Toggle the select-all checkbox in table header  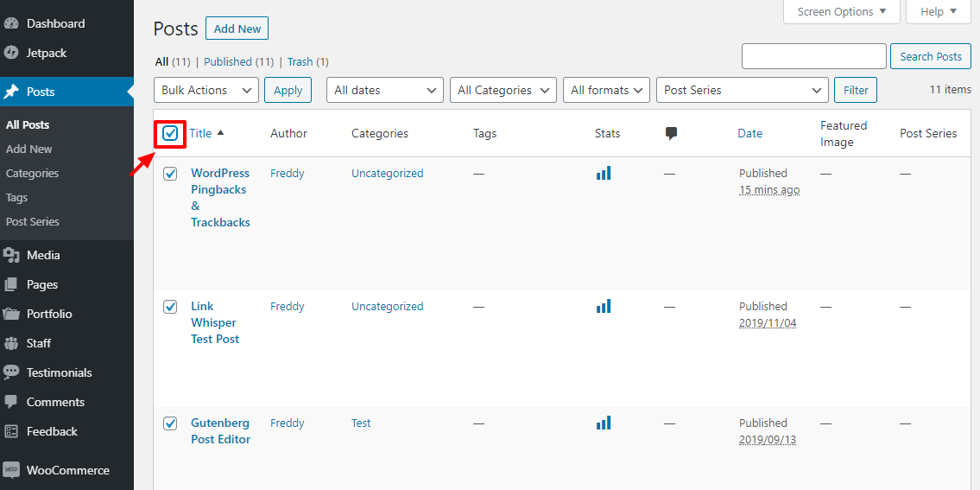pyautogui.click(x=170, y=133)
